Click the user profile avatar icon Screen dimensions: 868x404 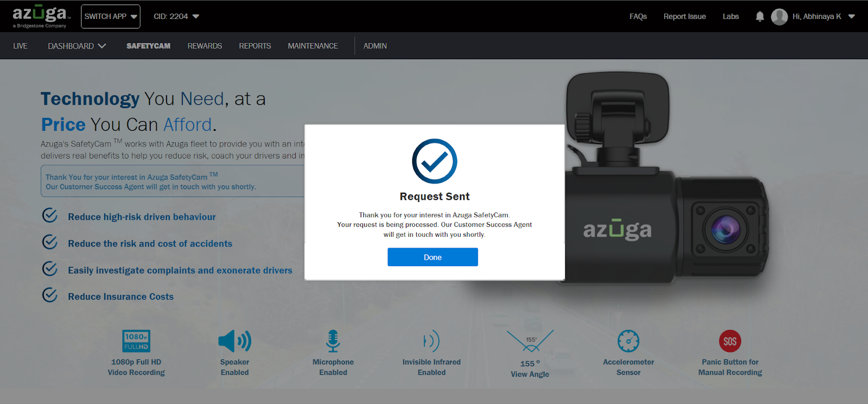(779, 17)
